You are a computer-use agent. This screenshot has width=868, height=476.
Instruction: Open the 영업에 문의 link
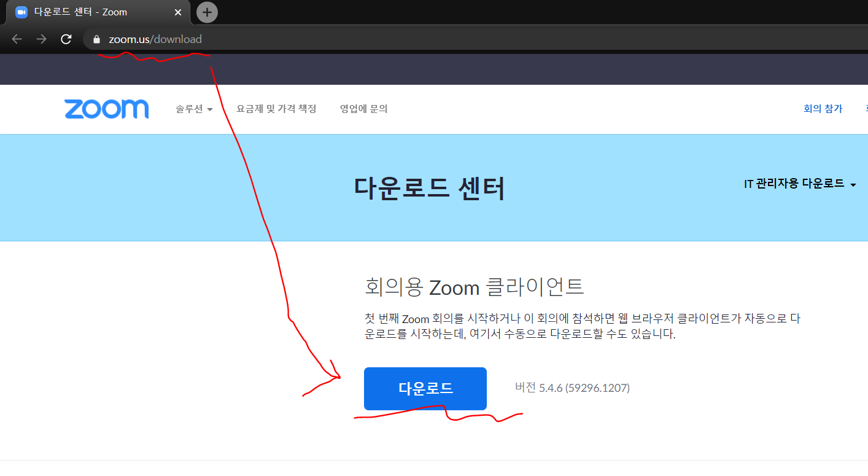tap(363, 109)
